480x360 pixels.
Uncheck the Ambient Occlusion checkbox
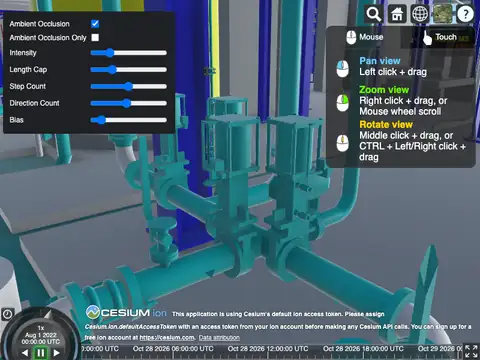click(95, 24)
